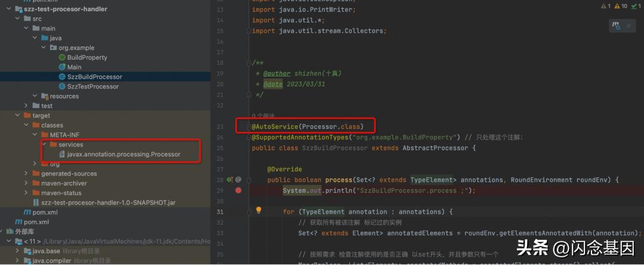Click the org.example package icon
Image resolution: width=644 pixels, height=265 pixels.
53,48
